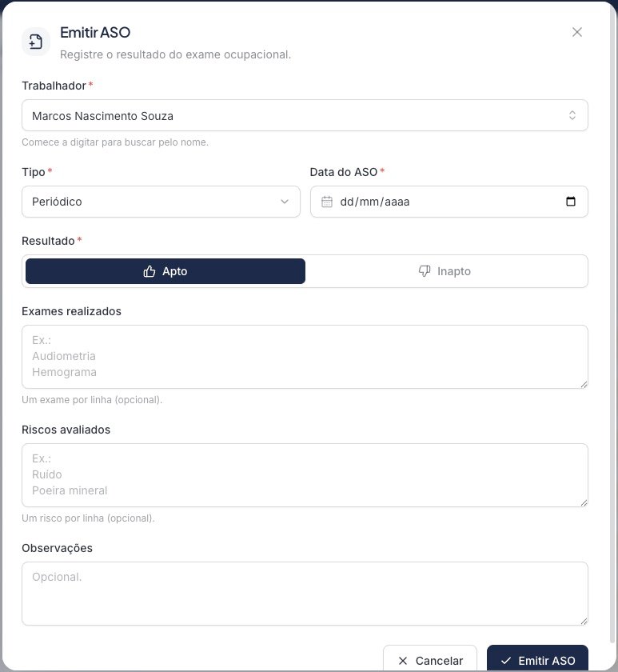Click the Cancelar button
Screen dimensions: 618x672
(430, 660)
